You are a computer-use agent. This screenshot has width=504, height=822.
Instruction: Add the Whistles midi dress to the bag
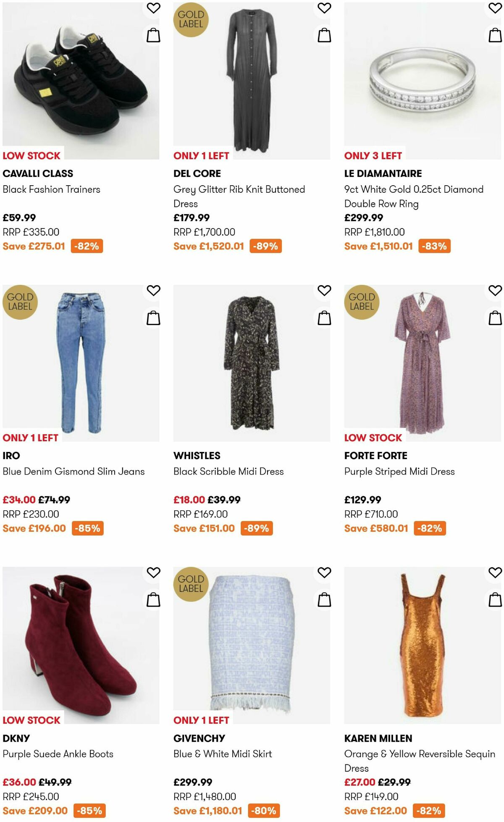coord(324,318)
